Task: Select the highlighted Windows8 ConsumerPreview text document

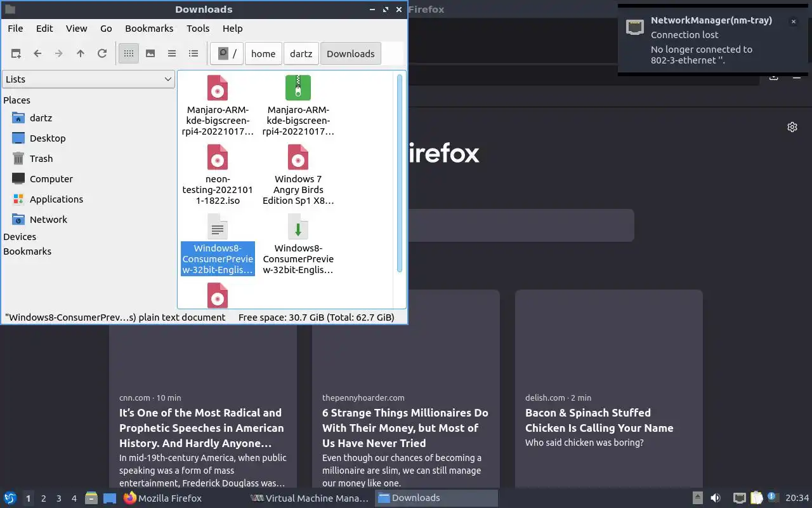Action: tap(218, 244)
